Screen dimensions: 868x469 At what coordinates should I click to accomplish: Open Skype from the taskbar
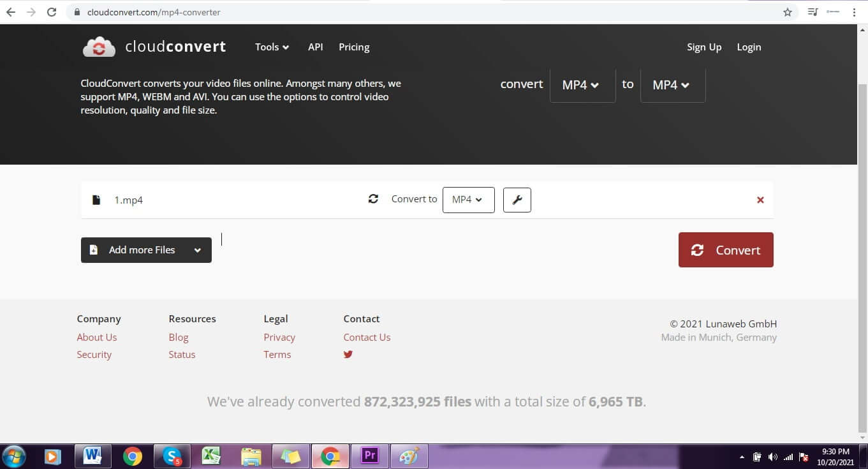tap(172, 456)
